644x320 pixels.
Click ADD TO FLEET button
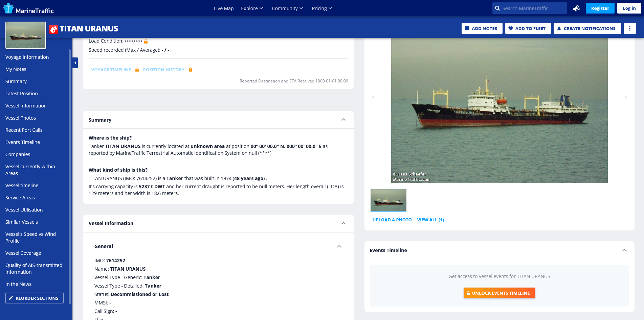[528, 28]
